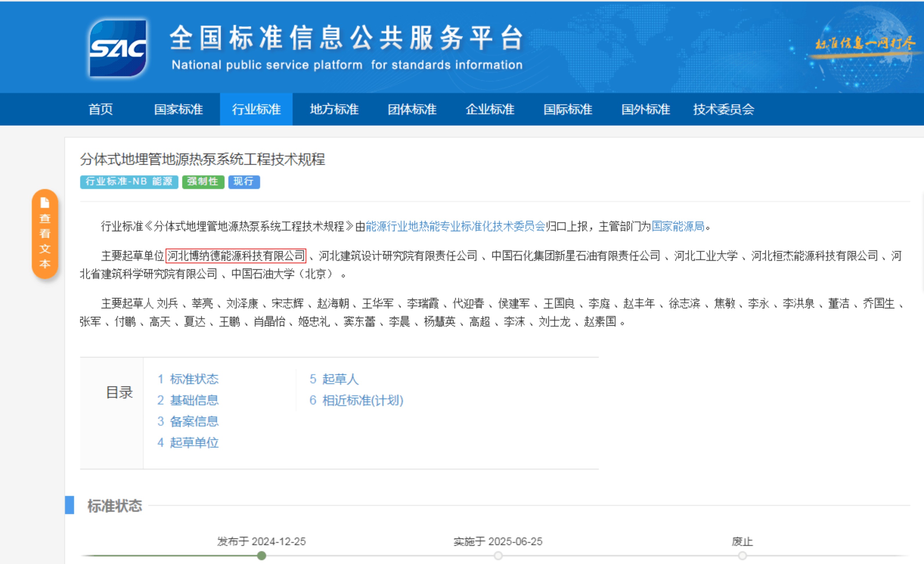Click the SAC logo icon
This screenshot has width=924, height=564.
[118, 48]
